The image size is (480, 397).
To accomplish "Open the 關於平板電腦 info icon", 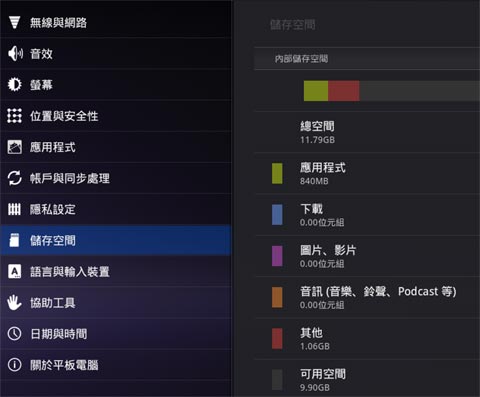I will (15, 365).
